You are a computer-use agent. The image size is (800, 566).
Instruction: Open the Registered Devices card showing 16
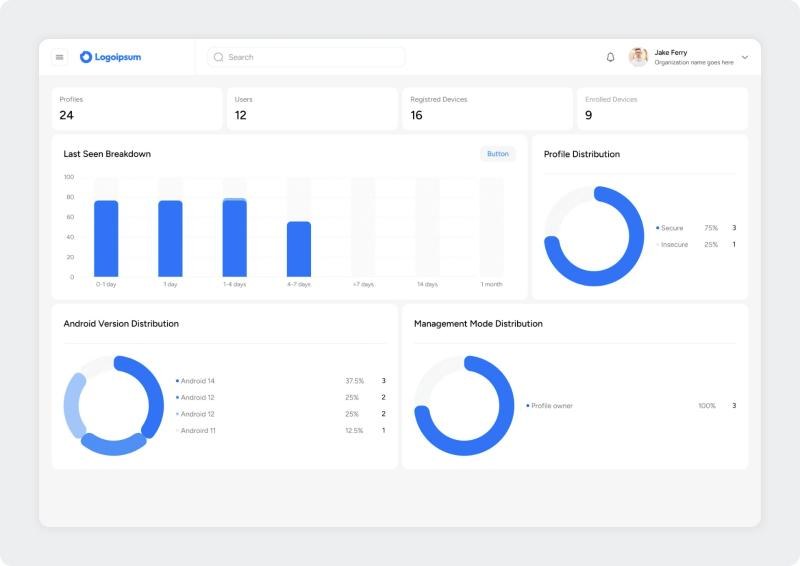(x=487, y=109)
